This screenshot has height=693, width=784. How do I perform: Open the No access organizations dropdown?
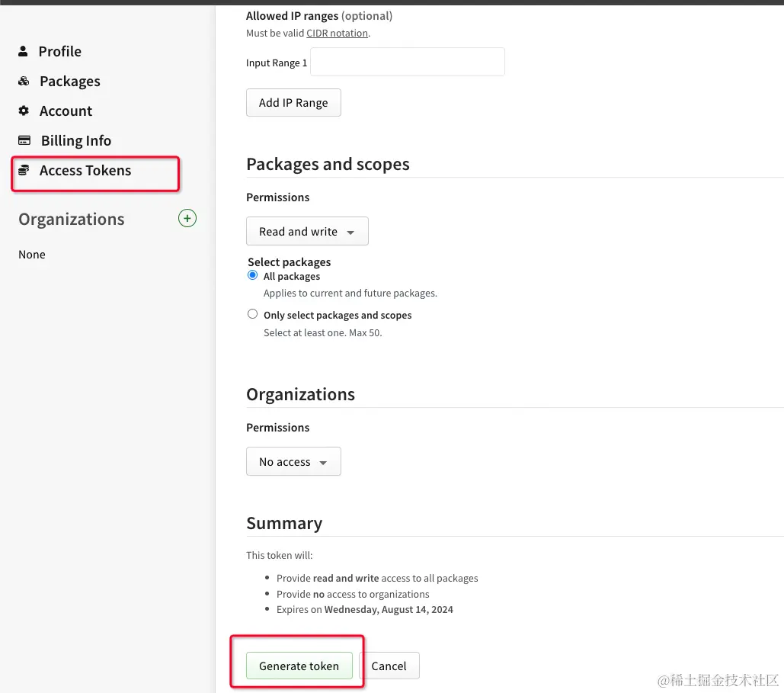tap(293, 462)
